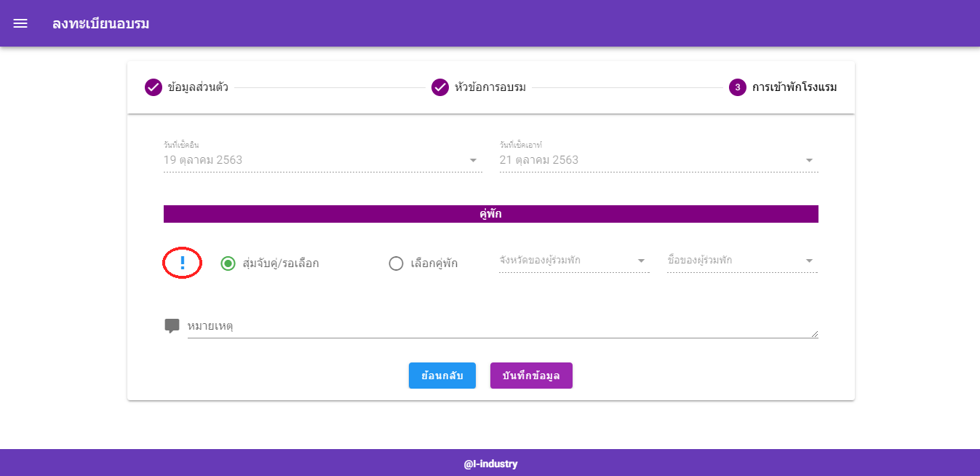The width and height of the screenshot is (980, 476).
Task: Choose the เลือกคู่พัก radio option
Action: tap(395, 263)
